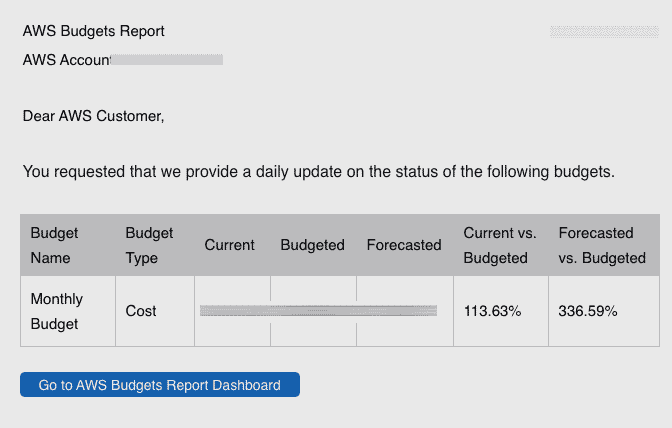The height and width of the screenshot is (428, 672).
Task: Click the "AWS Account" label text
Action: click(x=67, y=60)
